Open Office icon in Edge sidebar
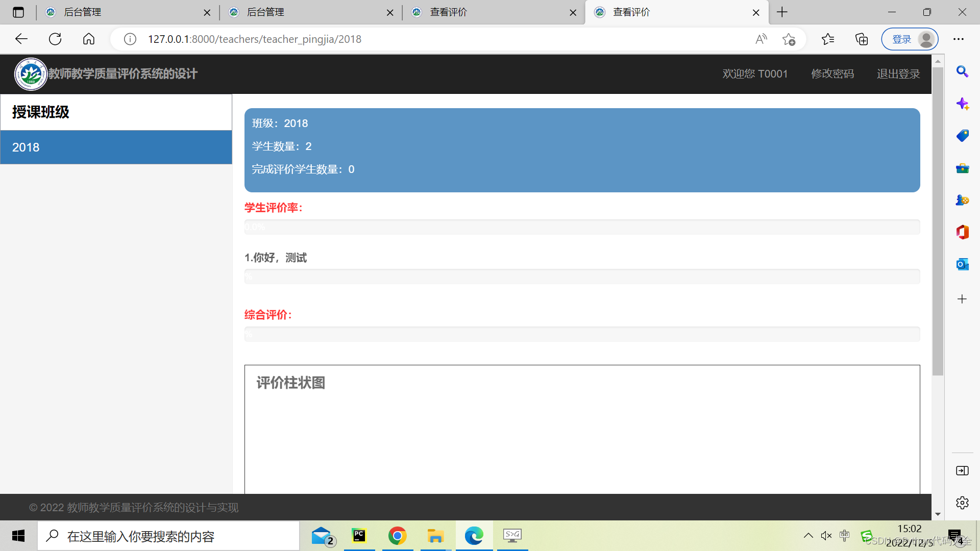 point(962,232)
